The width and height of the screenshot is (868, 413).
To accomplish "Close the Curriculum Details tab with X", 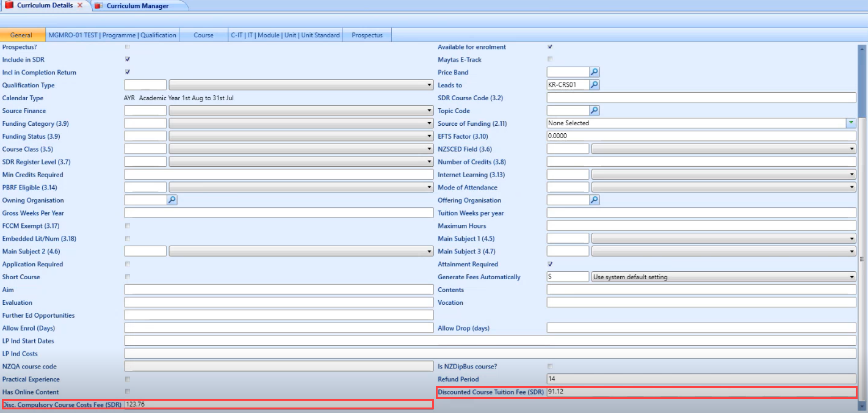I will [80, 5].
